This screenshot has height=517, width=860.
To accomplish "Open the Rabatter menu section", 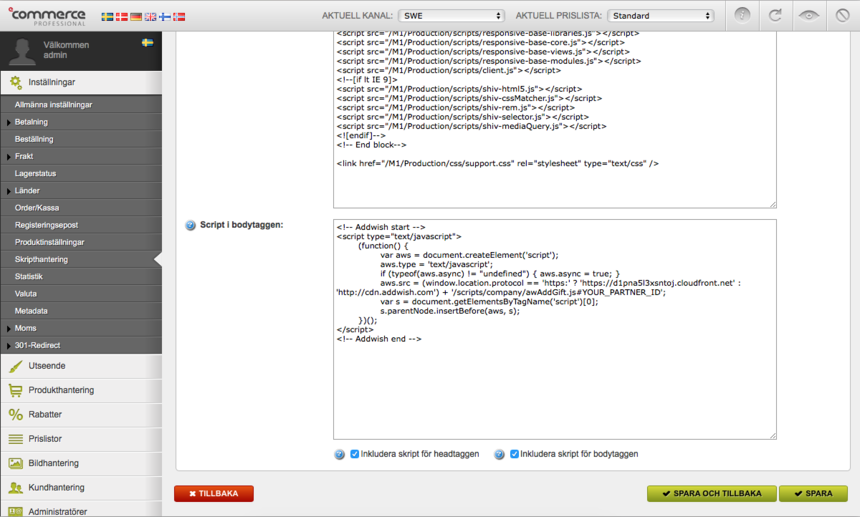I will point(45,414).
